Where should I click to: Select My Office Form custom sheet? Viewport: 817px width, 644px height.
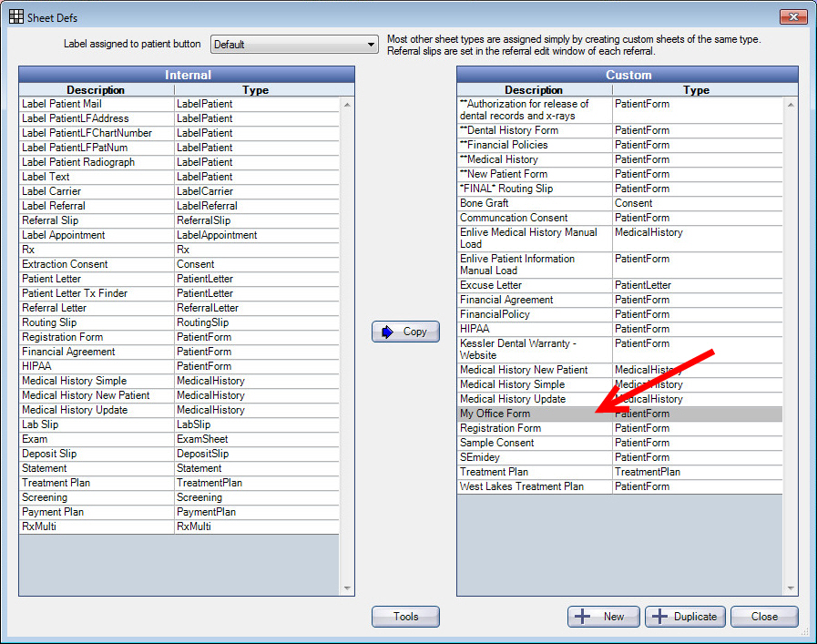619,414
